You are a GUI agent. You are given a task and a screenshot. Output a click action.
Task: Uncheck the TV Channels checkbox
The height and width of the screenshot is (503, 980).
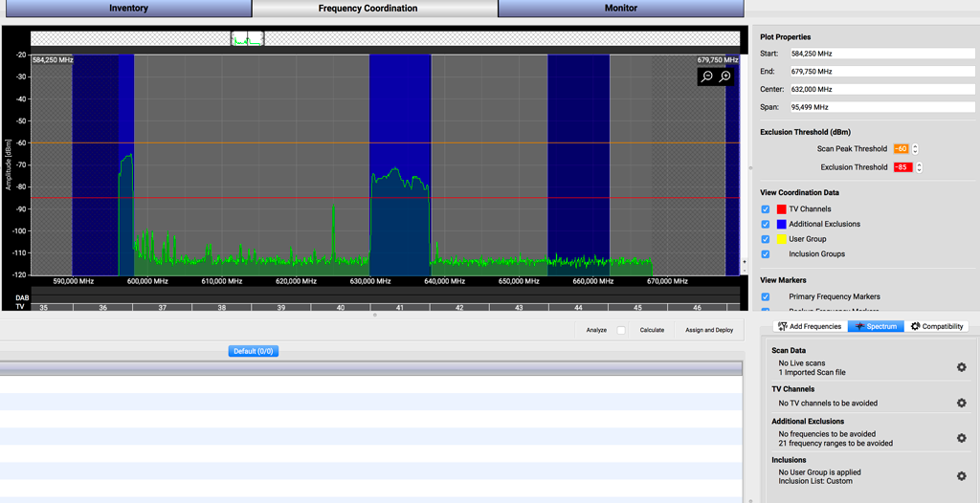[x=766, y=209]
